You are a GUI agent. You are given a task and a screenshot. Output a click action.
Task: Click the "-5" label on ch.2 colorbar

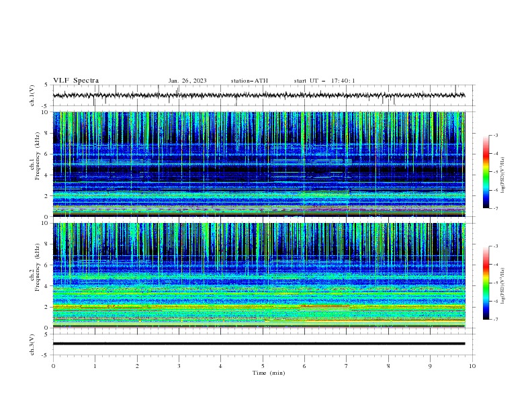(496, 283)
